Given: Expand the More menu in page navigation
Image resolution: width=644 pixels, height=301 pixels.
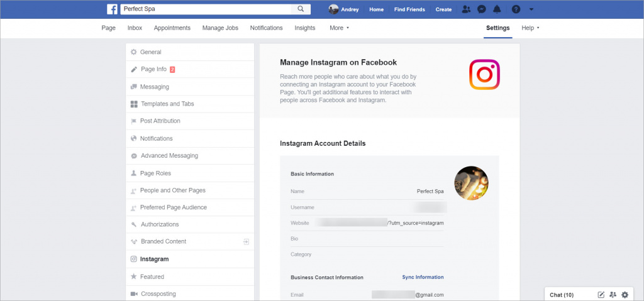Looking at the screenshot, I should [339, 28].
